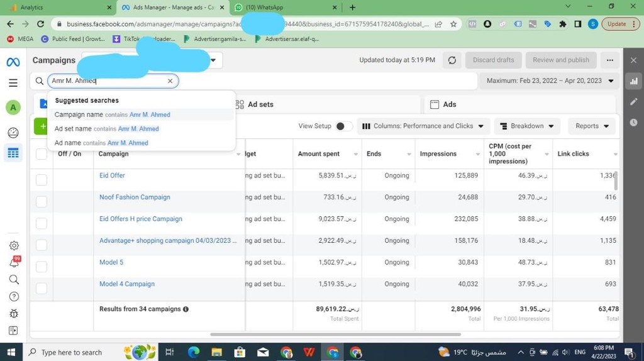Click the Discard drafts button
Screen dimensions: 644x361
493,60
